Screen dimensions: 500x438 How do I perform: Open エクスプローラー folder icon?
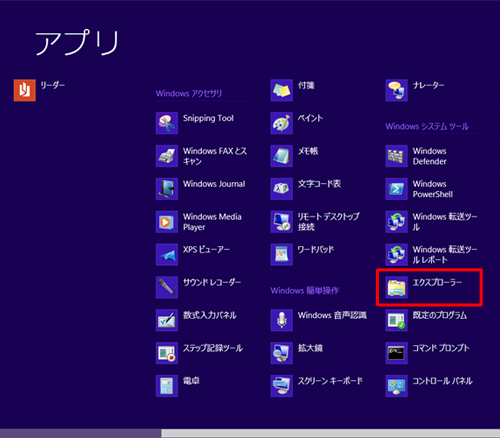tap(396, 287)
